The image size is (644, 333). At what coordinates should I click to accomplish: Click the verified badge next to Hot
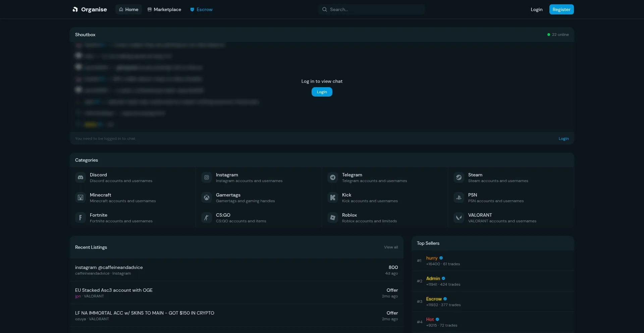click(x=437, y=319)
